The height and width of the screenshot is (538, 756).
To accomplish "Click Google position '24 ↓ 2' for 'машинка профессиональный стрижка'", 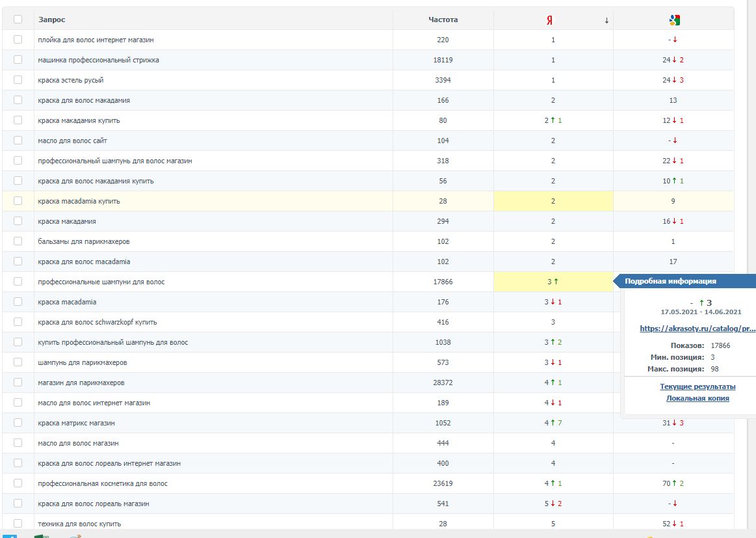I will pos(673,60).
